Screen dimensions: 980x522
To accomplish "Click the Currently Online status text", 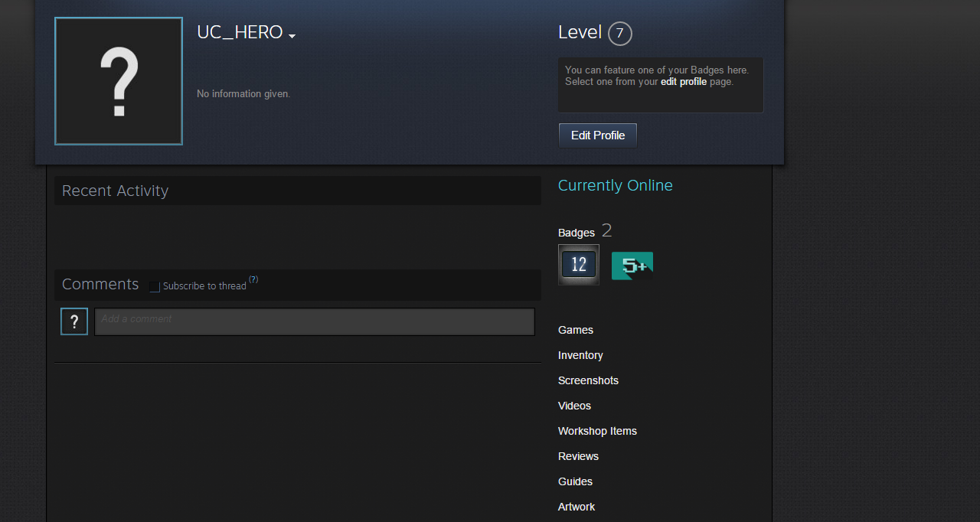I will [616, 185].
